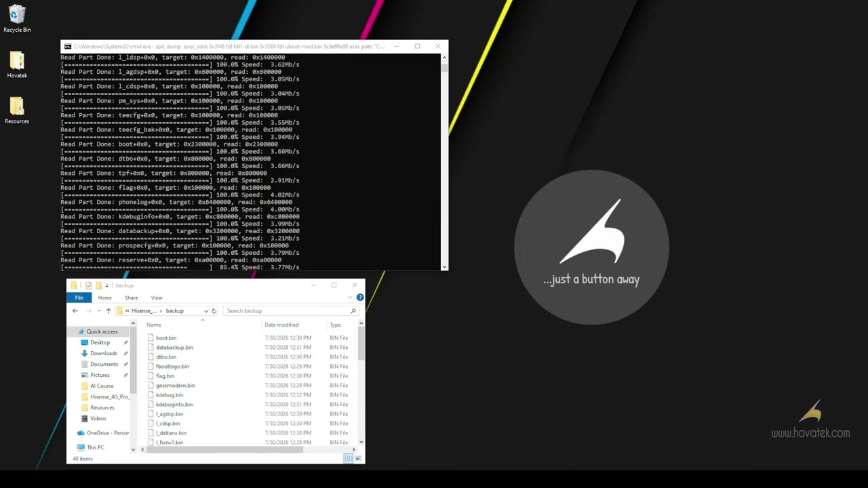Switch to Details view layout icon
This screenshot has height=488, width=868.
348,459
